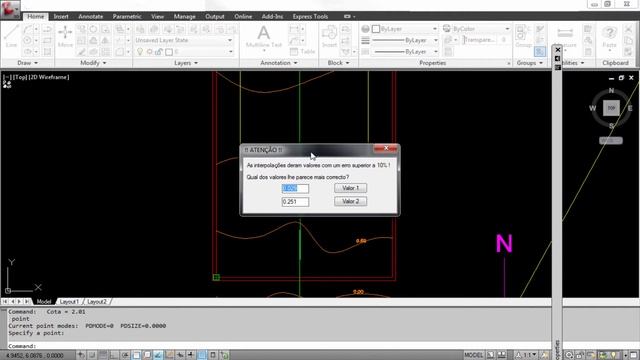Image resolution: width=640 pixels, height=360 pixels.
Task: Select the Circle tool in Draw panel
Action: pyautogui.click(x=27, y=40)
